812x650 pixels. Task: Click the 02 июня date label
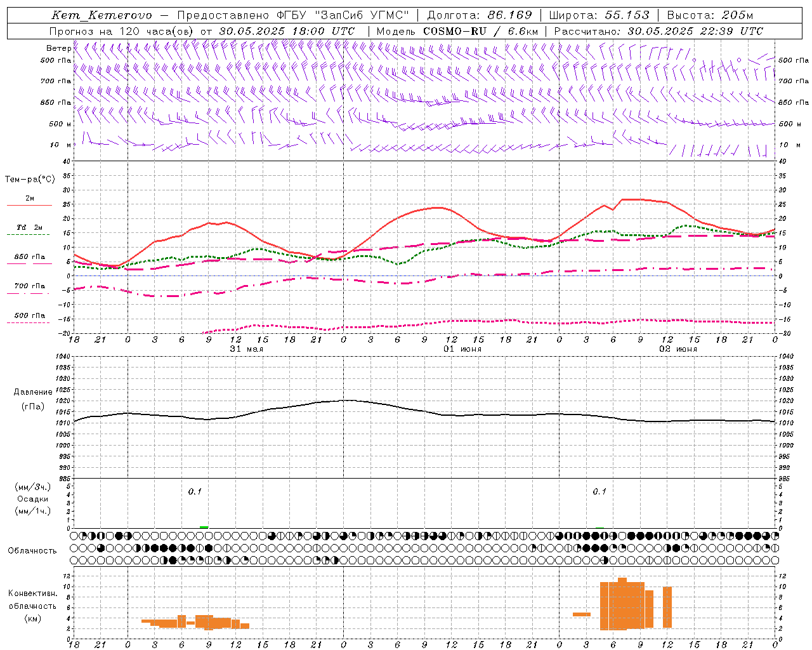(x=678, y=349)
